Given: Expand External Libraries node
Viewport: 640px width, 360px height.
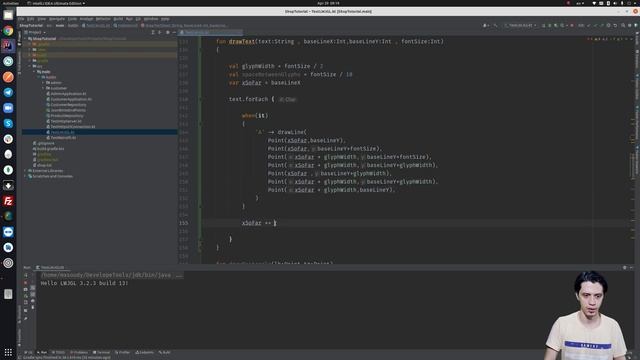Looking at the screenshot, I should click(25, 171).
